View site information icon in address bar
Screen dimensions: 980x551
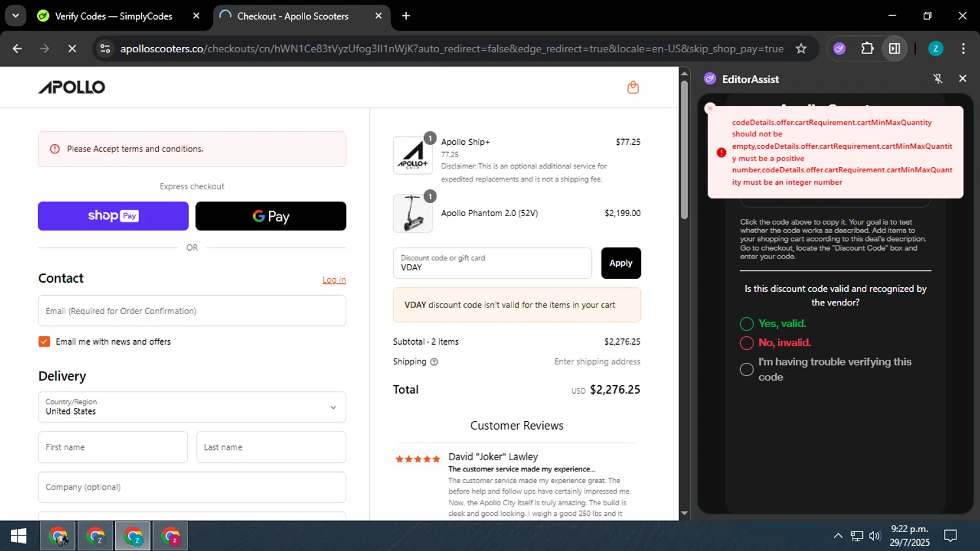[x=105, y=48]
